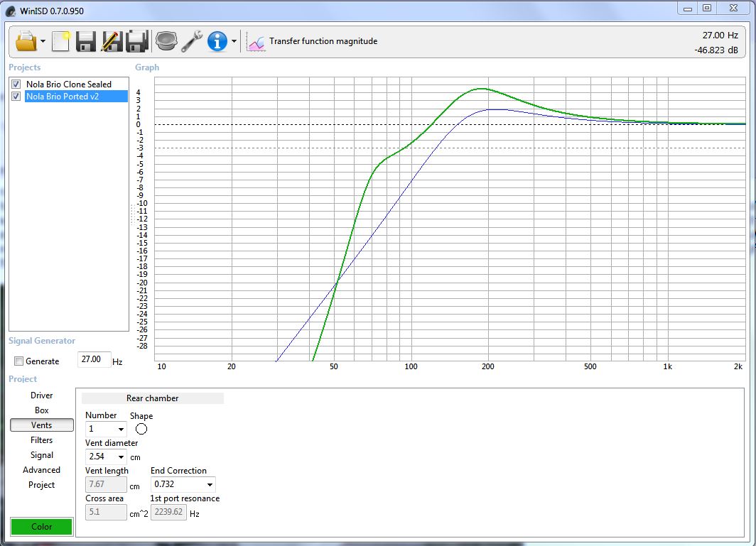Toggle Nola Brio Ported v2 checkbox
756x546 pixels.
tap(16, 97)
